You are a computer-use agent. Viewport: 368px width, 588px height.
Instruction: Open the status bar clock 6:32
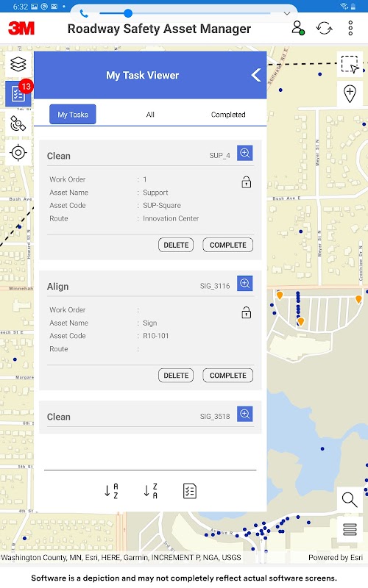21,7
